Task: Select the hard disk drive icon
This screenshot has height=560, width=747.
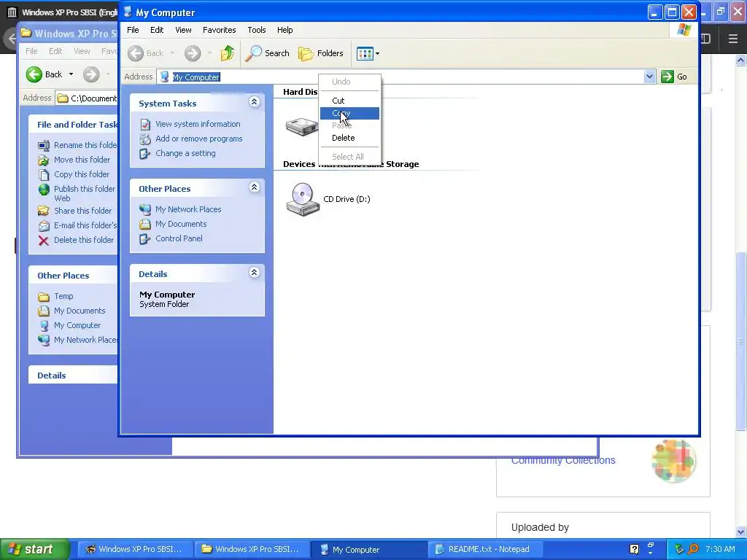Action: [302, 127]
